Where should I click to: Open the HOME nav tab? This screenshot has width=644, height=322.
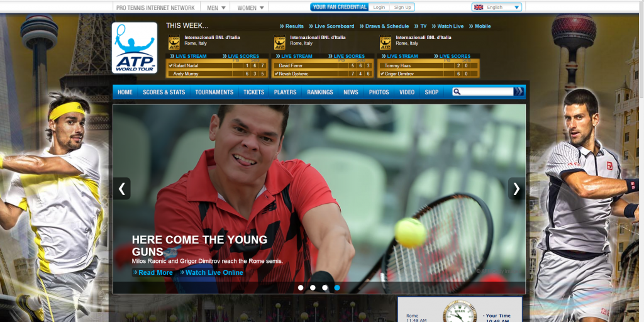tap(125, 92)
